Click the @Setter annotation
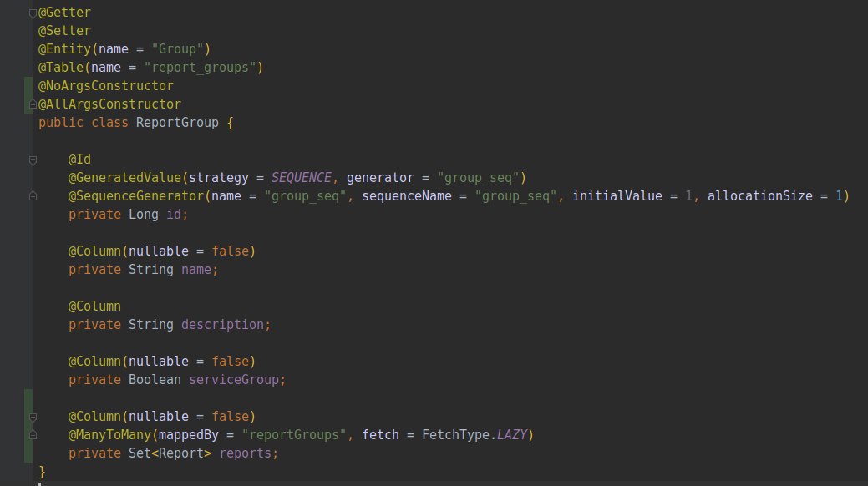The width and height of the screenshot is (868, 486). pos(64,30)
